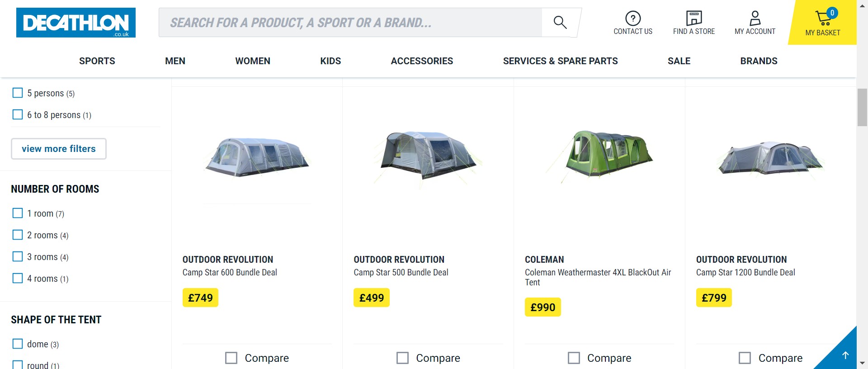Open the Brands menu

759,61
